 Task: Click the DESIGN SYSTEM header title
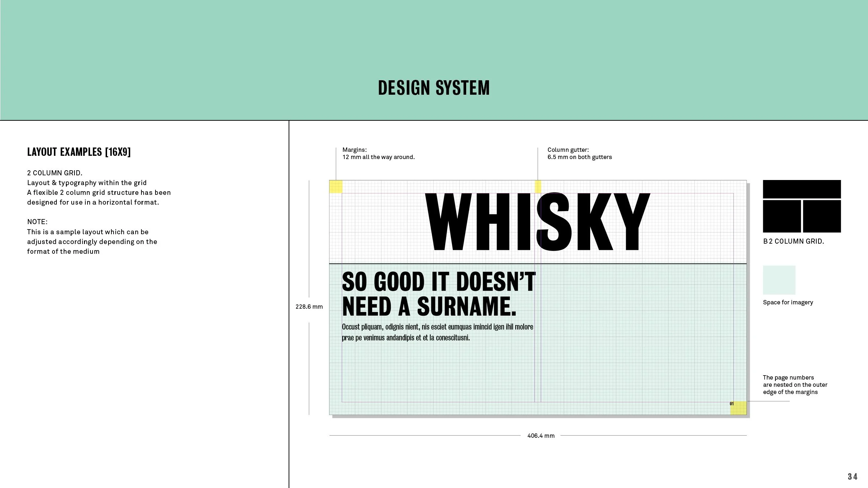pos(434,88)
